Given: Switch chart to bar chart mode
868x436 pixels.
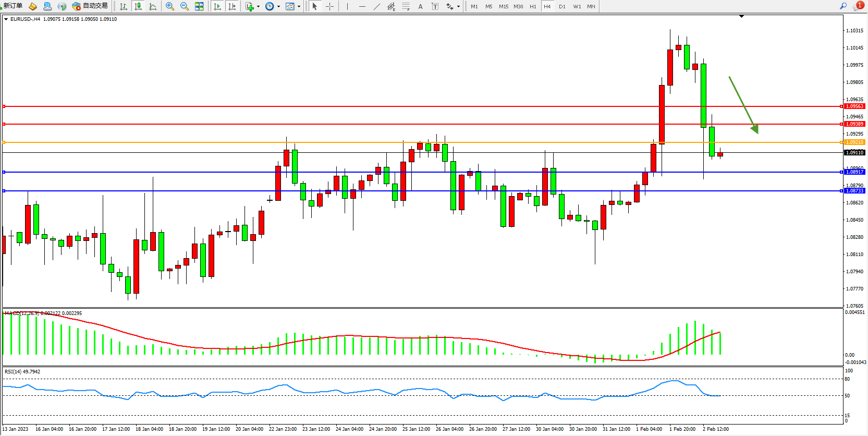Looking at the screenshot, I should pos(124,6).
